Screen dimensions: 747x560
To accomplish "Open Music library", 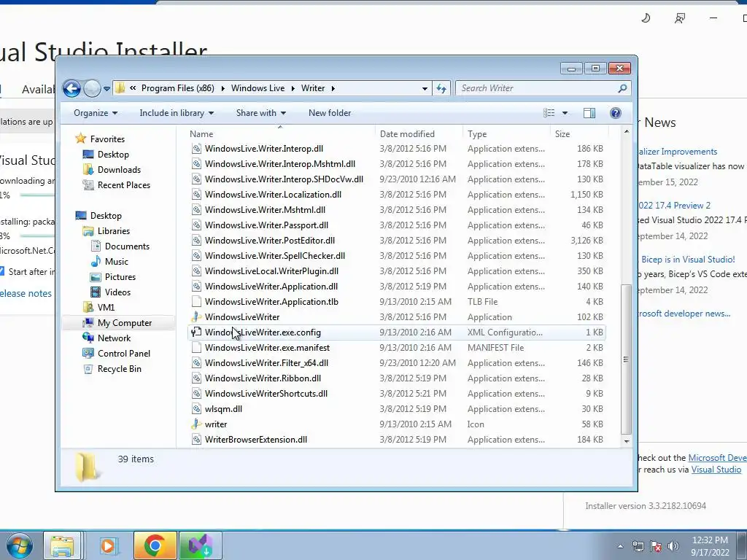I will 116,262.
